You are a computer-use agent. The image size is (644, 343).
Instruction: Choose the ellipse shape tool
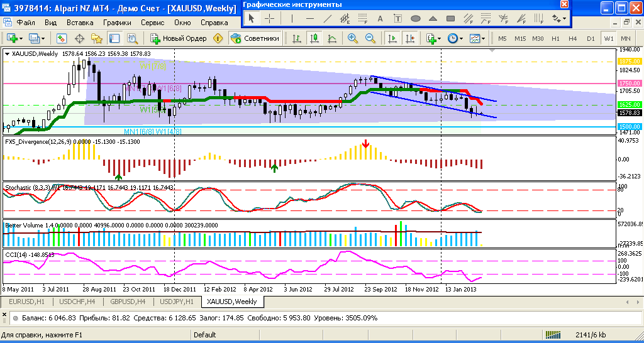(x=415, y=18)
